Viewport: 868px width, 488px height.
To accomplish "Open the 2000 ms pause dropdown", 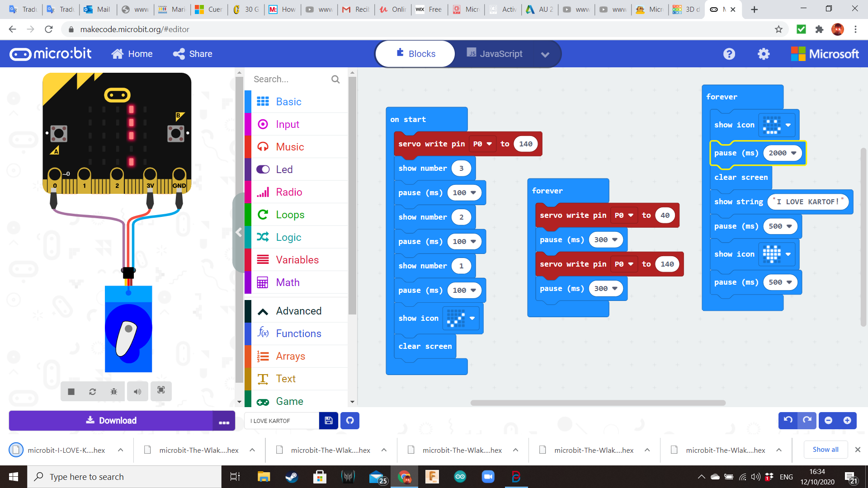I will click(794, 153).
